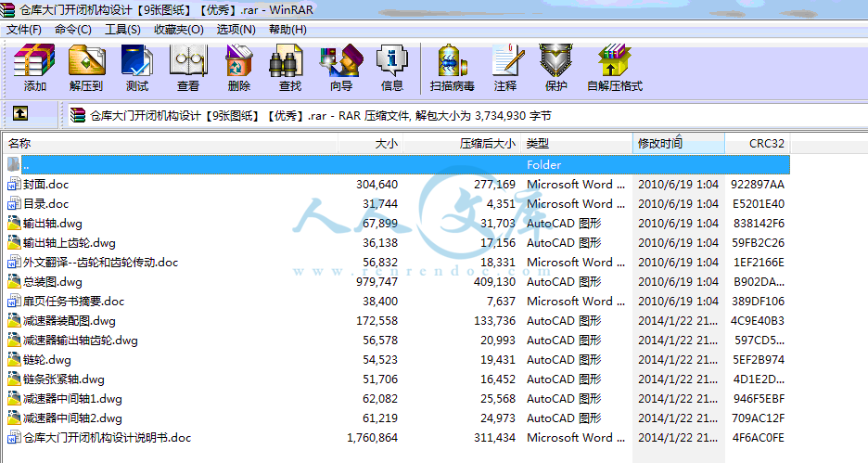The image size is (868, 463).
Task: Select the file 输出轴上齿轮.dwg
Action: (70, 242)
